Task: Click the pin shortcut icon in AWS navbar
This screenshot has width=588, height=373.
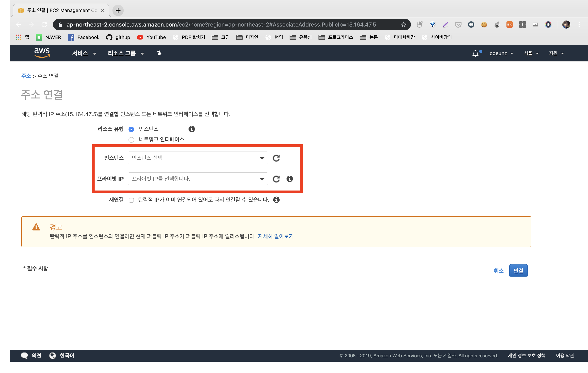Action: point(159,53)
